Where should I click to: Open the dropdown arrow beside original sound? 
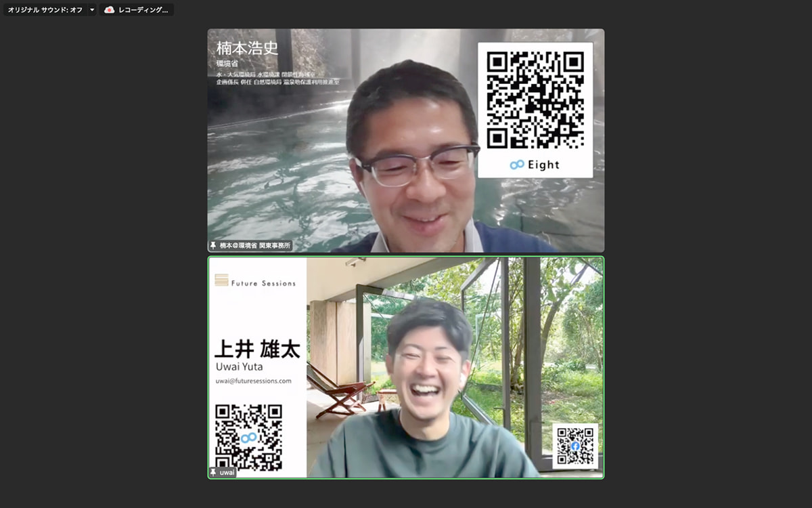92,9
